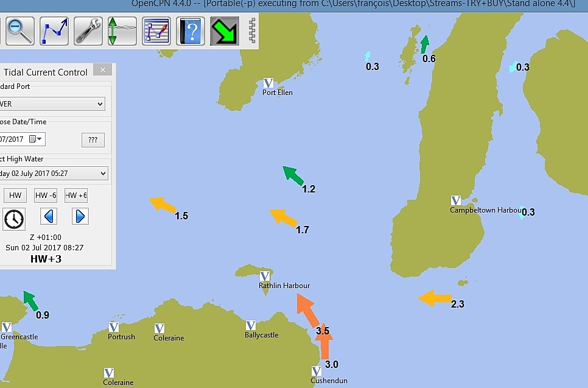The width and height of the screenshot is (588, 388).
Task: Click the Rathlin Harbour tide station marker
Action: (x=265, y=276)
